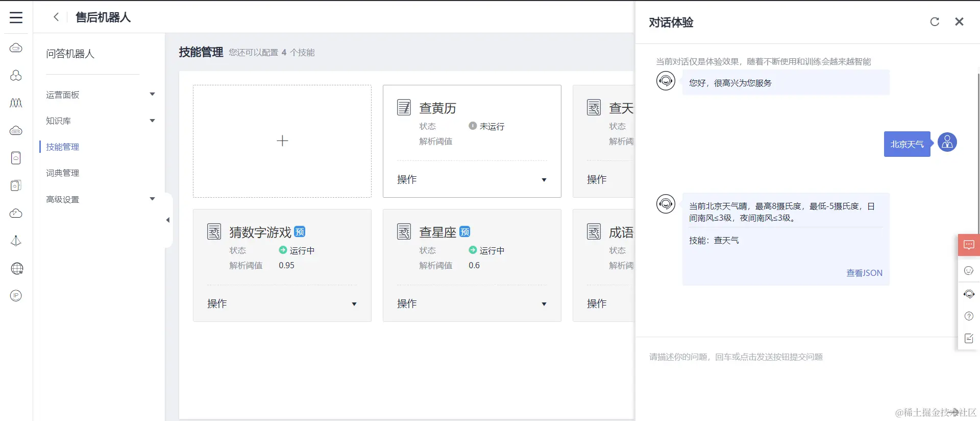The image size is (980, 421).
Task: Open the 猜数字游戏 skill title
Action: (x=260, y=232)
